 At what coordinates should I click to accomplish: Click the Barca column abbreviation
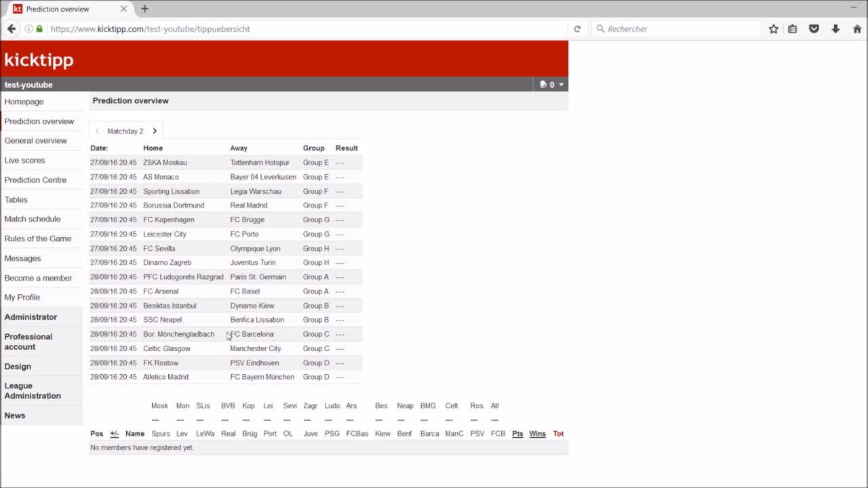429,434
